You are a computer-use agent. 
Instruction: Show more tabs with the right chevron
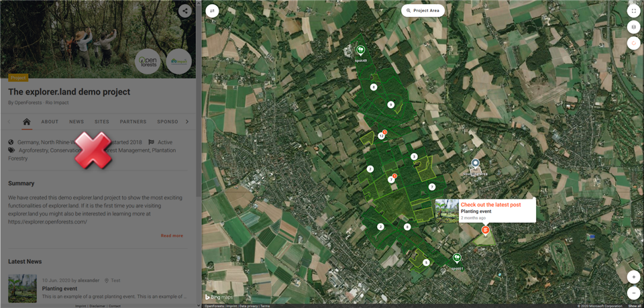[187, 121]
